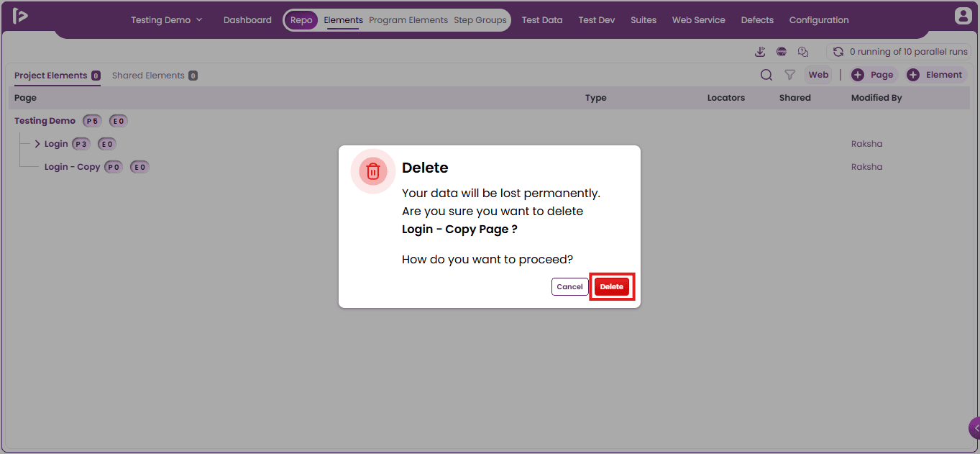Go to the Dashboard menu
The image size is (980, 454).
coord(247,20)
